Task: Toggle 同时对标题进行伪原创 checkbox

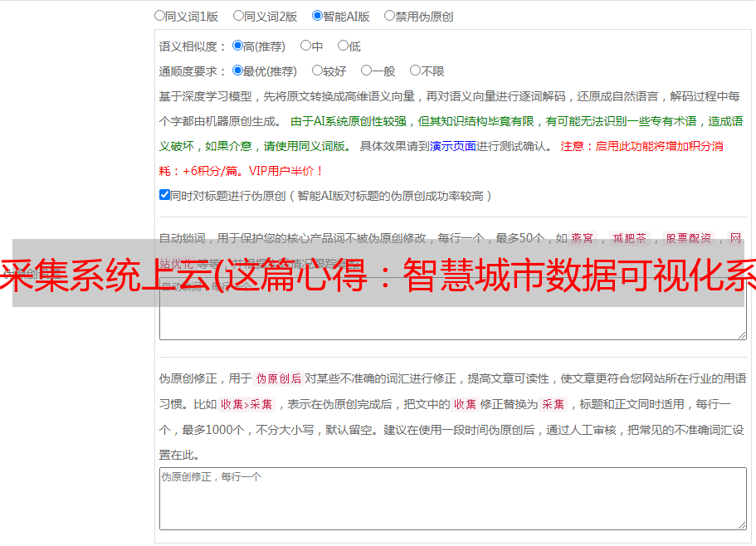Action: click(x=164, y=195)
